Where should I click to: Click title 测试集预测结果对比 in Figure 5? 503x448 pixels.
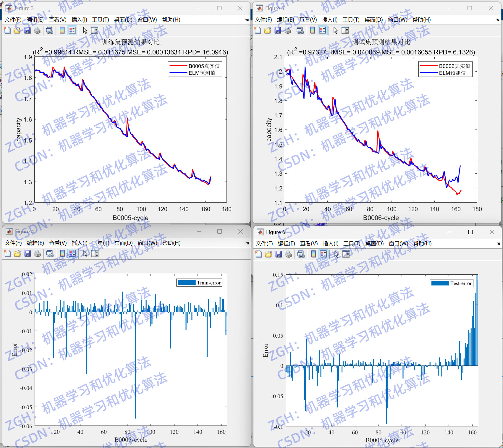pos(381,42)
